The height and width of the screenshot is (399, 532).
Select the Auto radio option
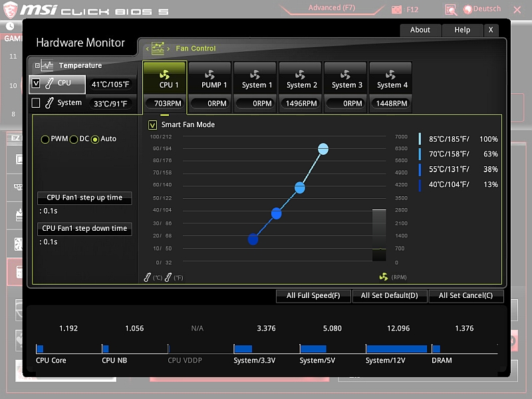click(x=95, y=139)
